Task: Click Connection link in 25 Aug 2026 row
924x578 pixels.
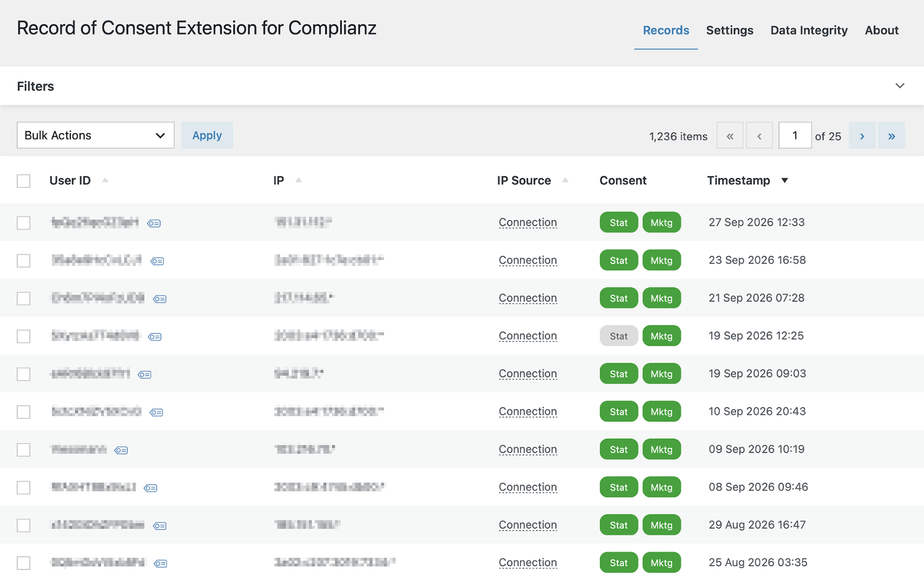Action: click(x=527, y=563)
